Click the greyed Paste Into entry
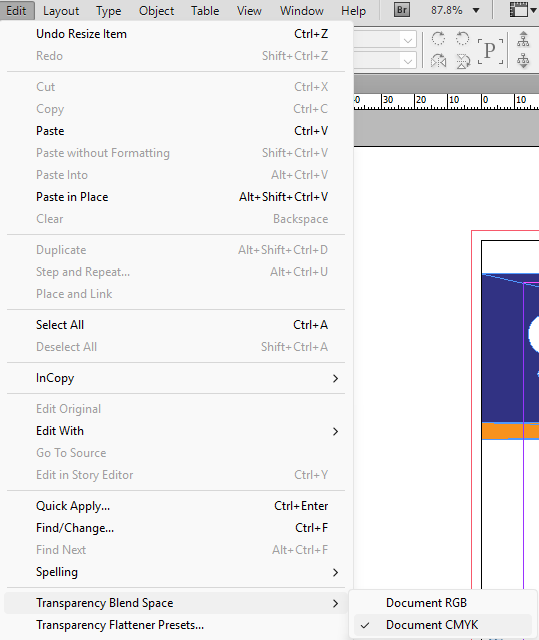The height and width of the screenshot is (640, 539). [x=176, y=175]
